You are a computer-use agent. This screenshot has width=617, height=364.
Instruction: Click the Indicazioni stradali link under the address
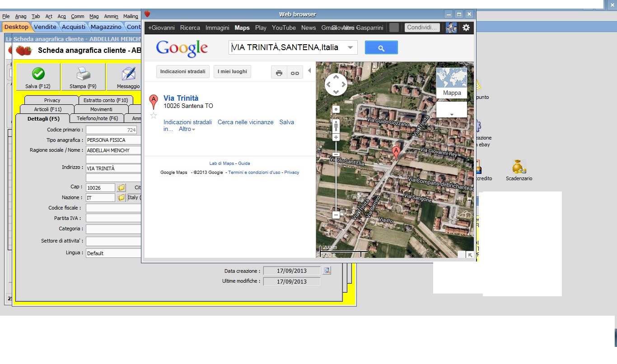tap(187, 122)
